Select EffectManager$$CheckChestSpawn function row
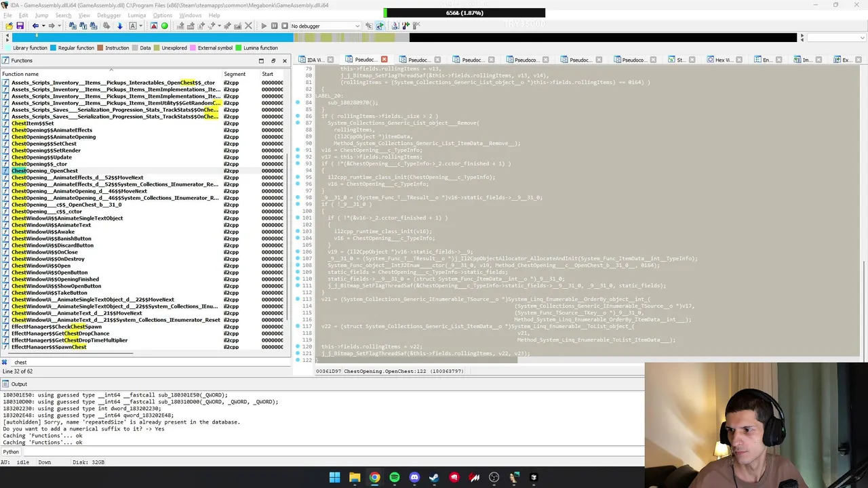Image resolution: width=868 pixels, height=488 pixels. pyautogui.click(x=144, y=327)
